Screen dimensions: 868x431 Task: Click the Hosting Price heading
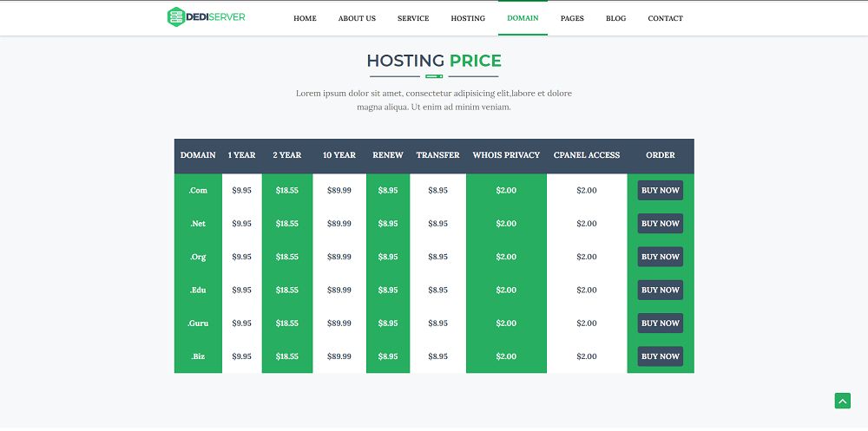coord(434,61)
